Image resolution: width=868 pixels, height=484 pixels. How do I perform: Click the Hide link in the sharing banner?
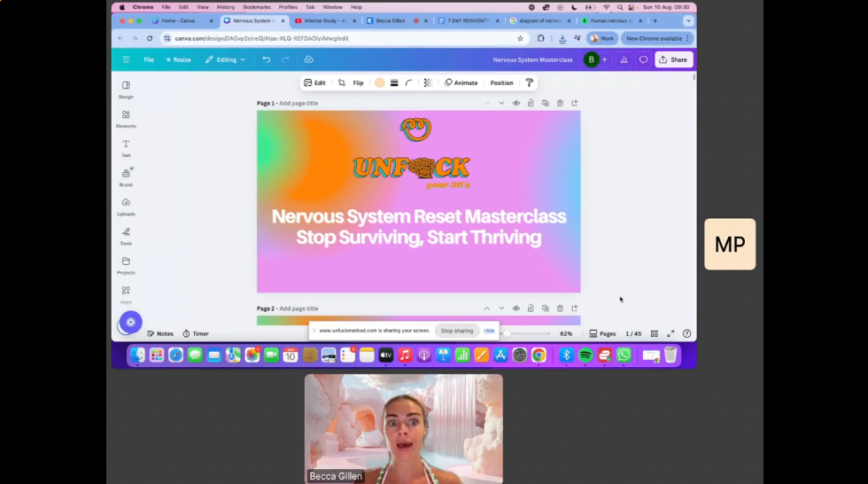489,332
